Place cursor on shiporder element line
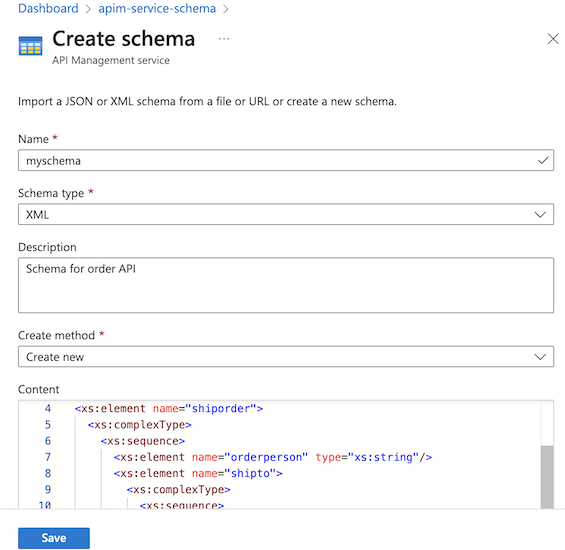Screen dimensions: 565x550 click(x=169, y=408)
